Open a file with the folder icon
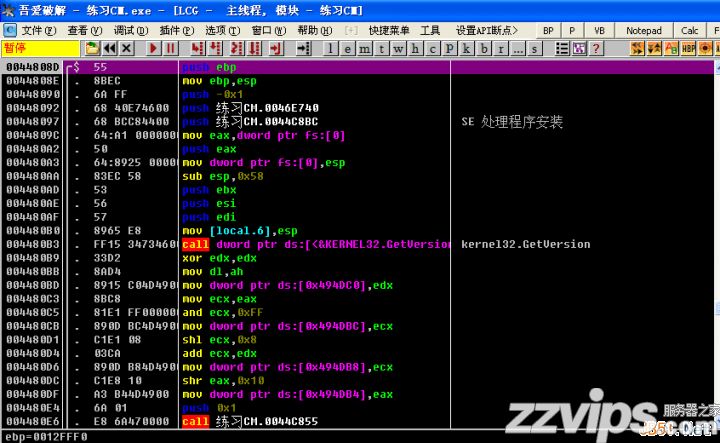The width and height of the screenshot is (720, 443). click(92, 48)
